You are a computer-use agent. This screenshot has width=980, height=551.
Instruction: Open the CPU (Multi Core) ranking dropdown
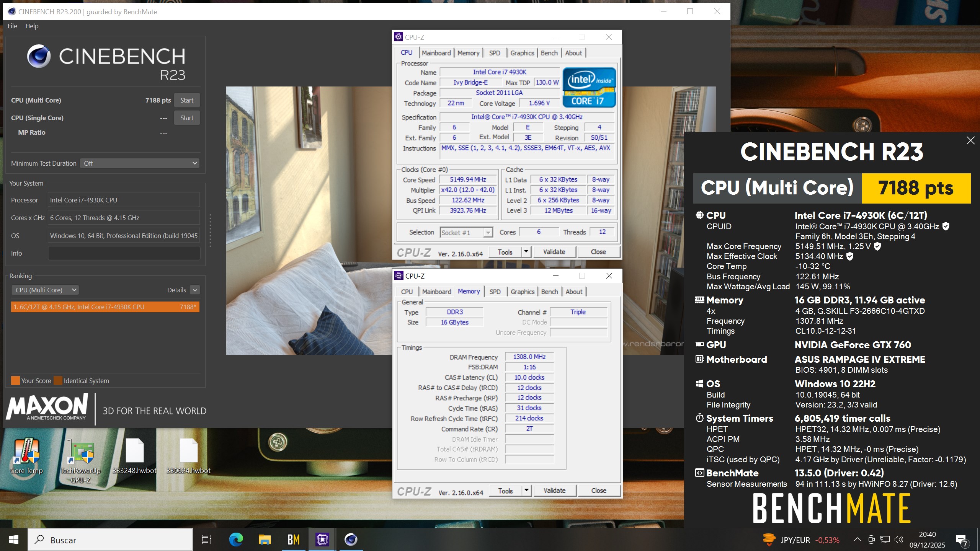pyautogui.click(x=45, y=290)
